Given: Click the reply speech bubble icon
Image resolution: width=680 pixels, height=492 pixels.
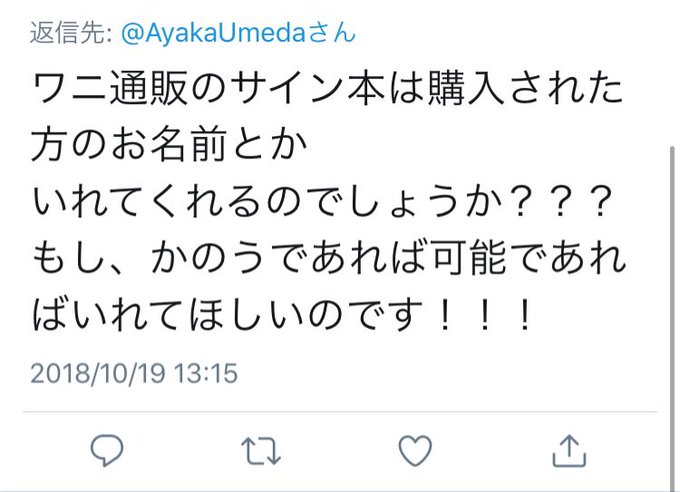Looking at the screenshot, I should pyautogui.click(x=107, y=451).
